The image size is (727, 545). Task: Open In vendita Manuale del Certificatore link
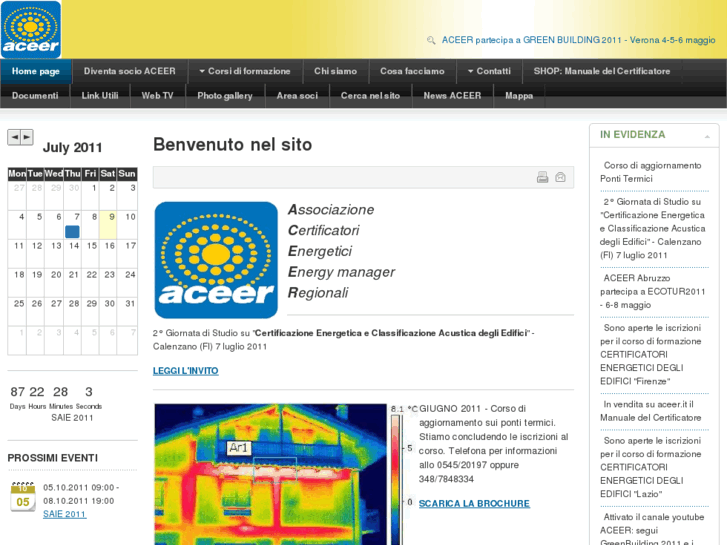point(650,411)
